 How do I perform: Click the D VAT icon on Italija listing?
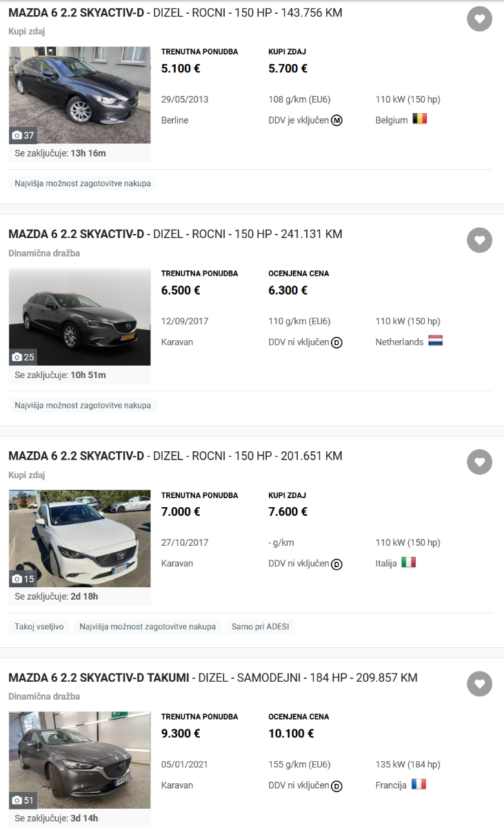pyautogui.click(x=336, y=564)
